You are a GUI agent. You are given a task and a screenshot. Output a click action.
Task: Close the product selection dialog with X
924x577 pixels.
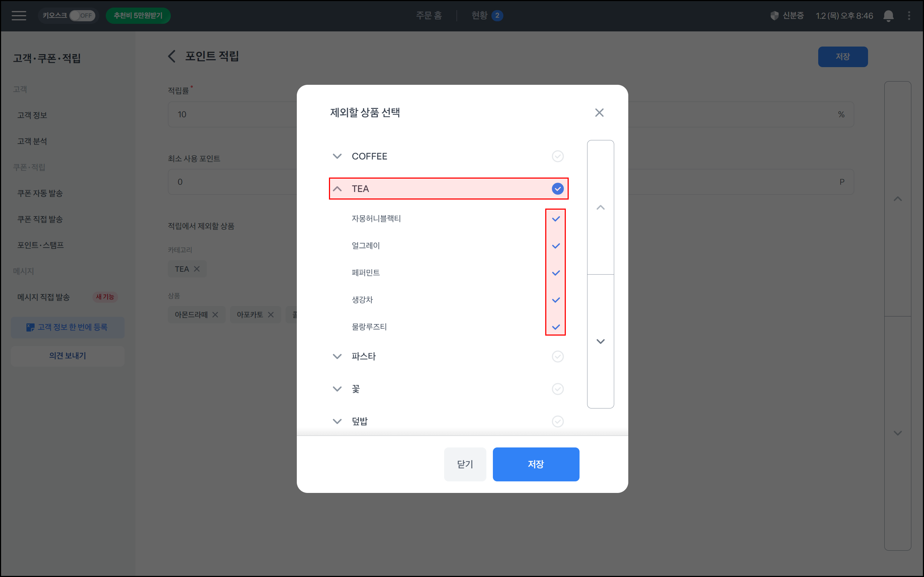pyautogui.click(x=599, y=113)
